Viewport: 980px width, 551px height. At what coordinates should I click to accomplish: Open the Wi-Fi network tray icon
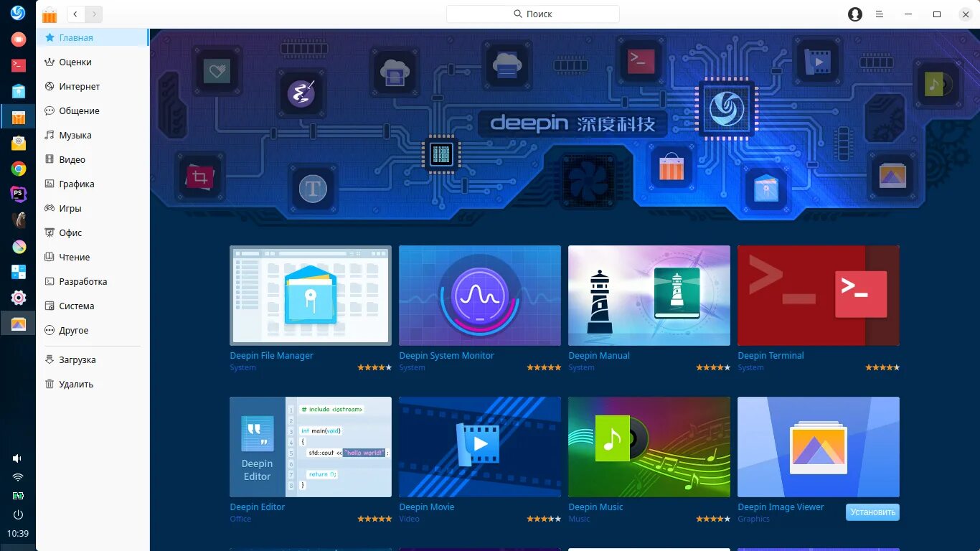[x=18, y=477]
